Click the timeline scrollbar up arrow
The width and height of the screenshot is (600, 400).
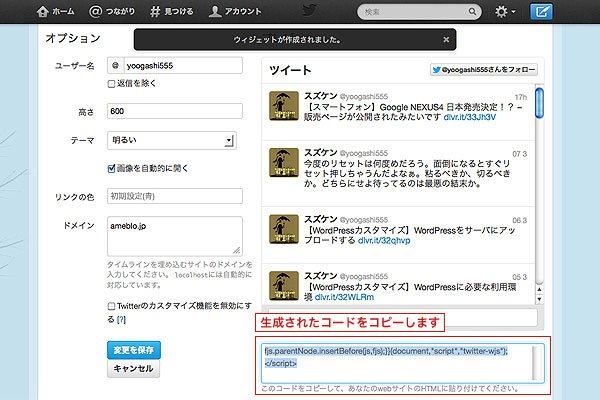click(x=539, y=289)
